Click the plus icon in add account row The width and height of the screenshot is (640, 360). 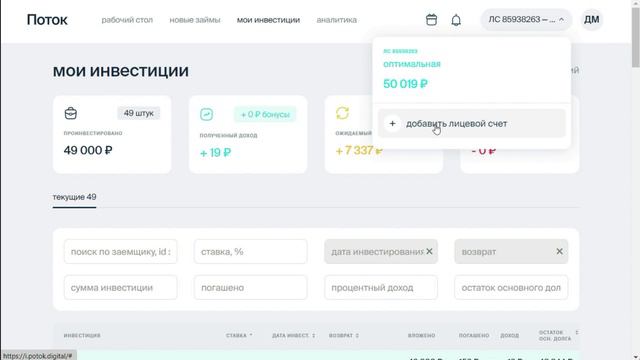coord(392,123)
